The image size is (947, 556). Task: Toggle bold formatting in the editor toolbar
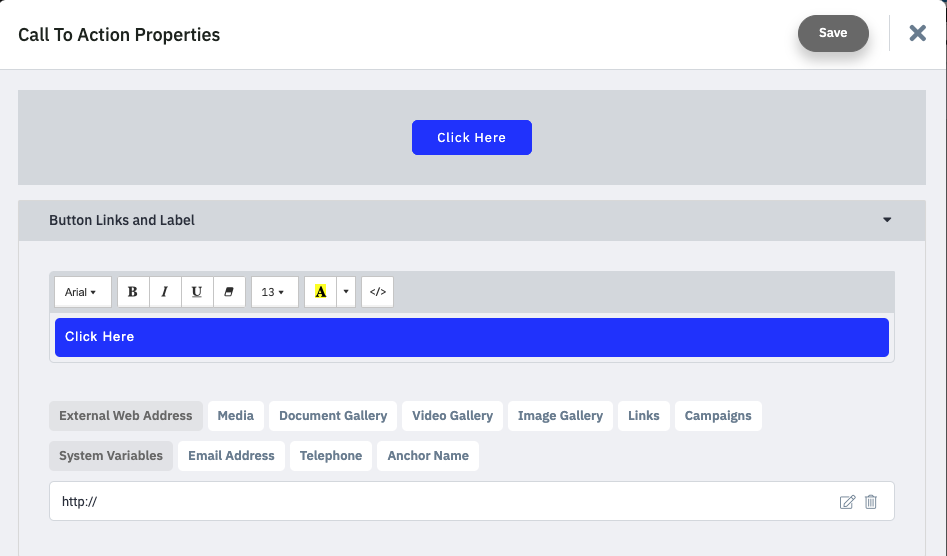133,292
